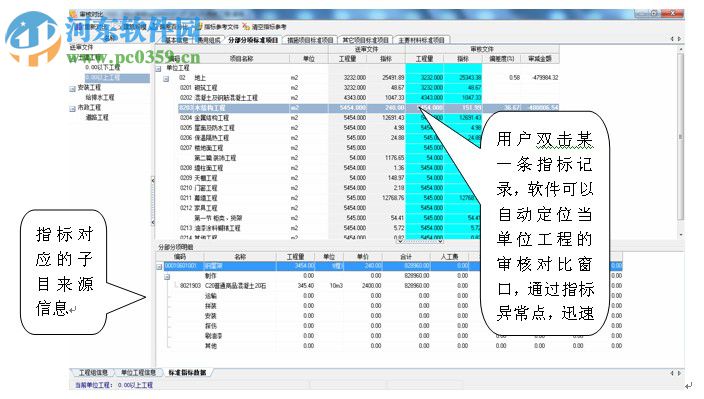The image size is (704, 399).
Task: Collapse the 安装工程 tree node
Action: (x=73, y=88)
